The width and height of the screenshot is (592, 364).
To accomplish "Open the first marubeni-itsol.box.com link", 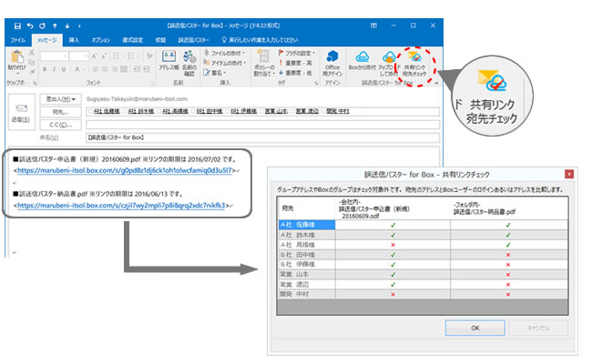I will pyautogui.click(x=124, y=170).
